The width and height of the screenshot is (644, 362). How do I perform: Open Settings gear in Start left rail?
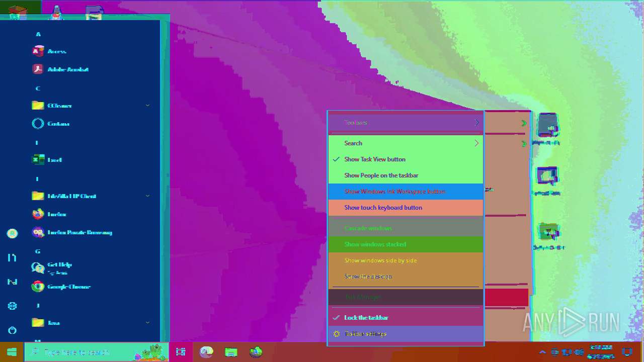(x=12, y=306)
